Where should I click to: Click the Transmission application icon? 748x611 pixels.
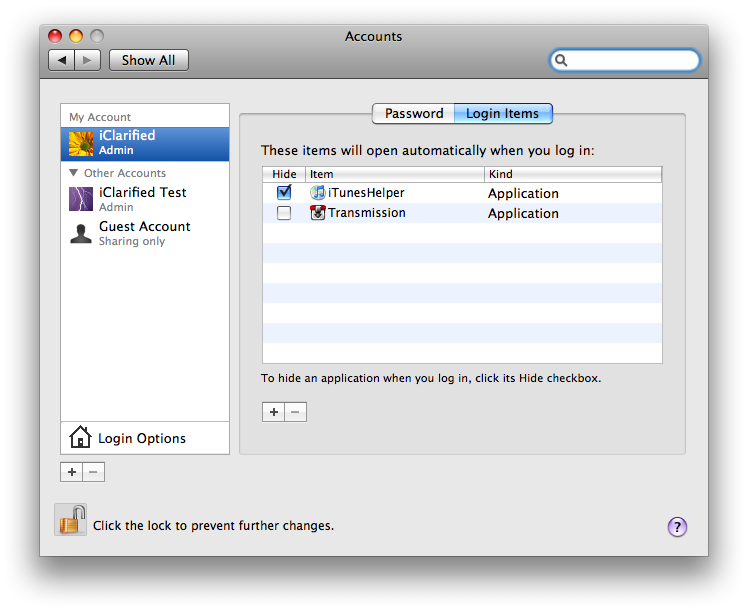pos(318,213)
